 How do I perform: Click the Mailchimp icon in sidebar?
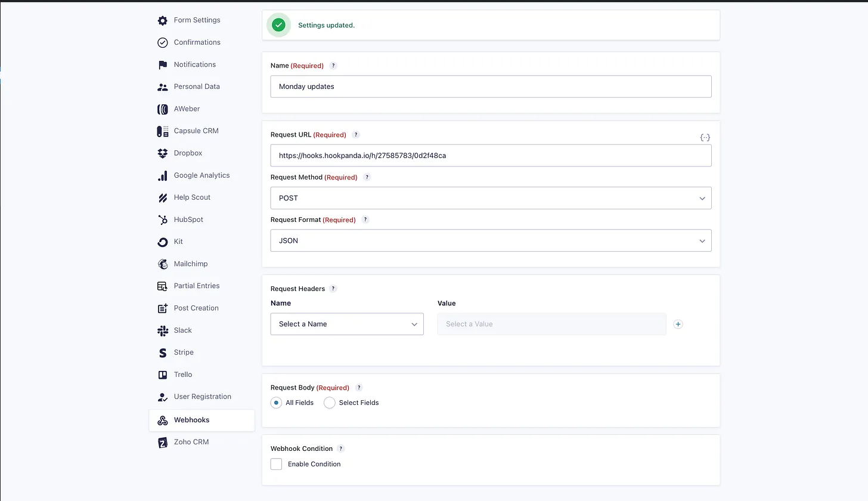(x=162, y=264)
